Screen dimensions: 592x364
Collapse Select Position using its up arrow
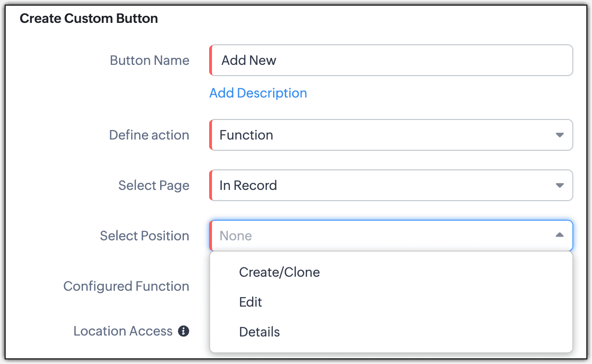click(x=560, y=235)
